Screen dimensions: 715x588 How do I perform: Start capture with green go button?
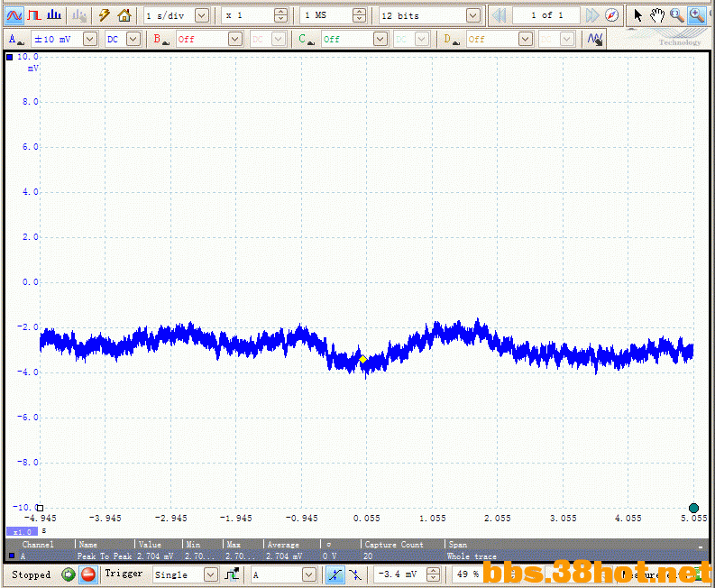(x=68, y=574)
